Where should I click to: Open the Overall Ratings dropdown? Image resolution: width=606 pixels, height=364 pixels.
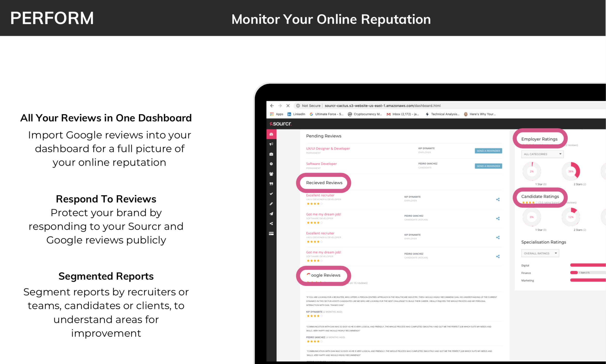click(540, 253)
